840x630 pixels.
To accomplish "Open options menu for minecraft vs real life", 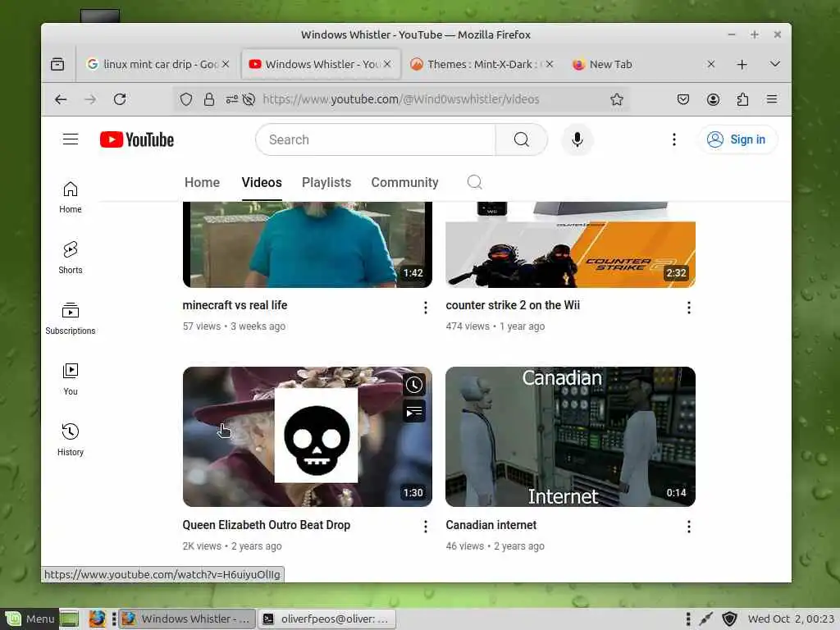I will [x=426, y=308].
